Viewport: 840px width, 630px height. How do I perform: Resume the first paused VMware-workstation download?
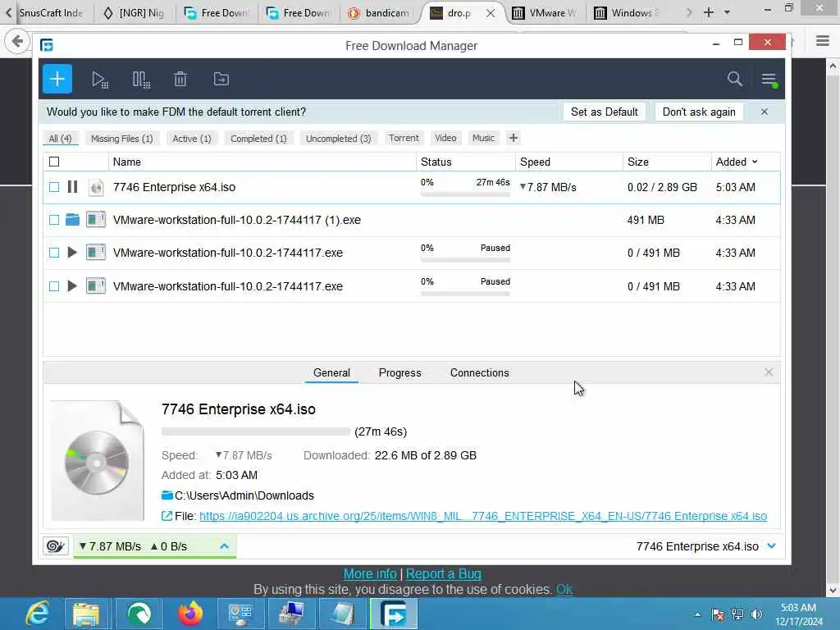pyautogui.click(x=72, y=253)
